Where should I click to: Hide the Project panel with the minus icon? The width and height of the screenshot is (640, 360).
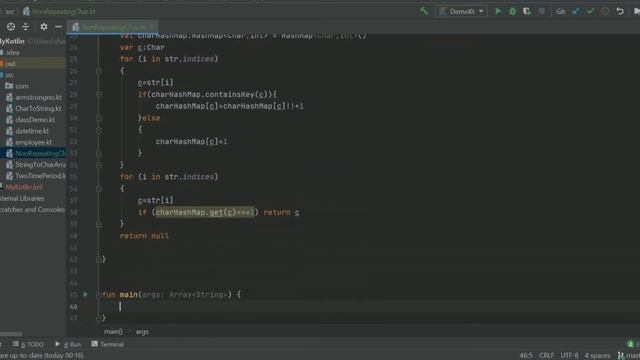[x=58, y=27]
